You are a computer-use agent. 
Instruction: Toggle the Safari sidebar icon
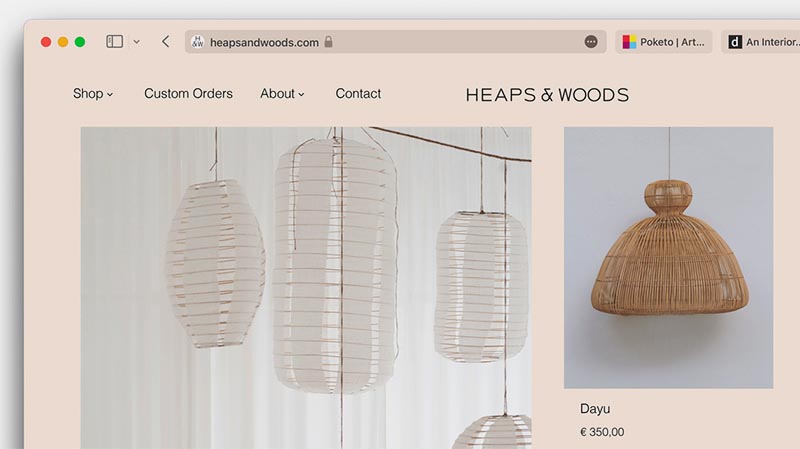[x=114, y=41]
